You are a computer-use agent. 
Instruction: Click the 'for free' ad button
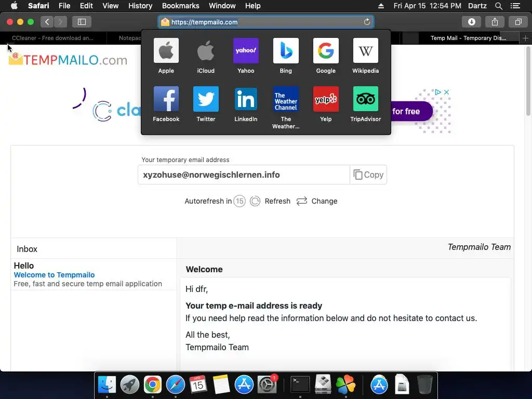[x=411, y=111]
